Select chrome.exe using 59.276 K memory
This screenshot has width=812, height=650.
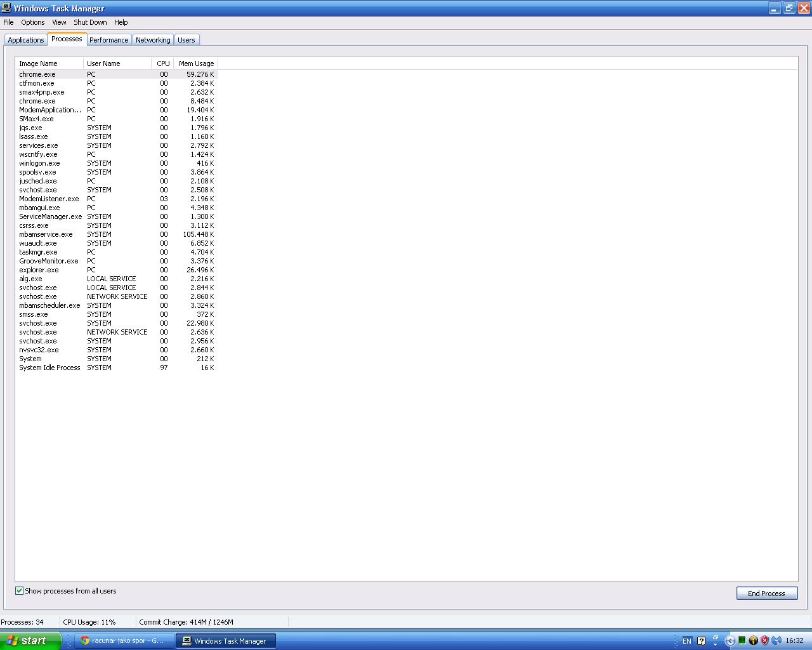(117, 74)
